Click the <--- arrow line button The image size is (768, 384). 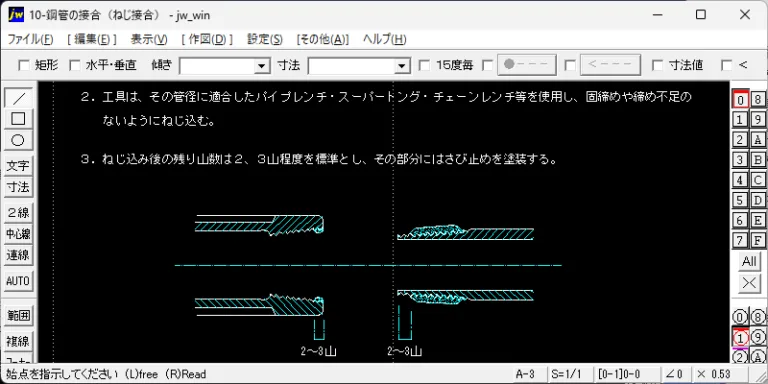[x=610, y=65]
